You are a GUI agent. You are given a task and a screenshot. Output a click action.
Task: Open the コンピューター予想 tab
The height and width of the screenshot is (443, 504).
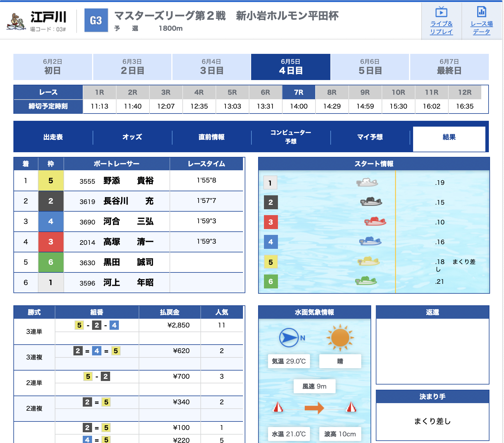pyautogui.click(x=291, y=137)
